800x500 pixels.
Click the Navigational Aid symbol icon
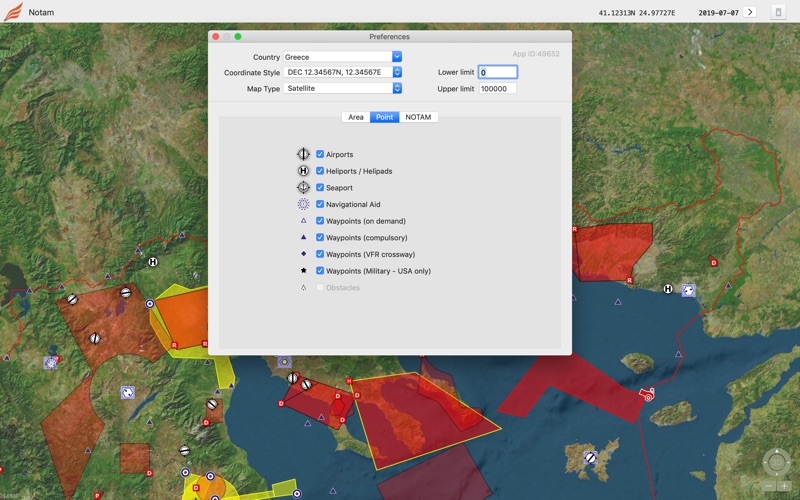point(303,204)
